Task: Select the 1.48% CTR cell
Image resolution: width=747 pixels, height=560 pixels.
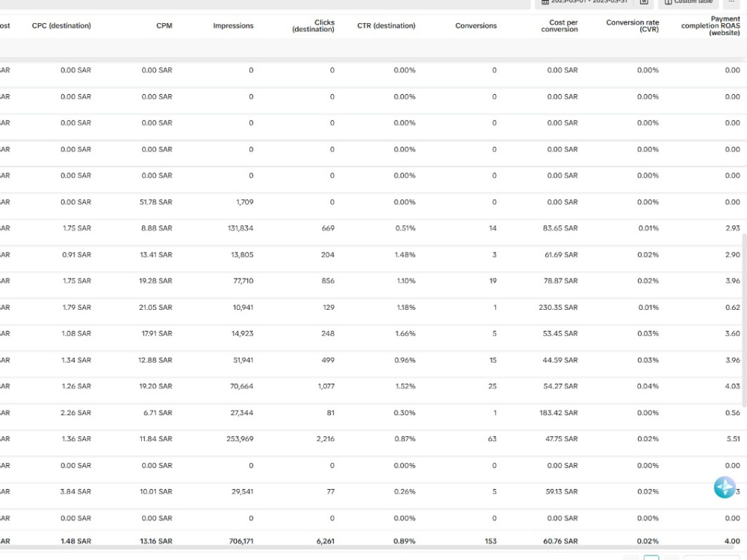Action: 405,255
